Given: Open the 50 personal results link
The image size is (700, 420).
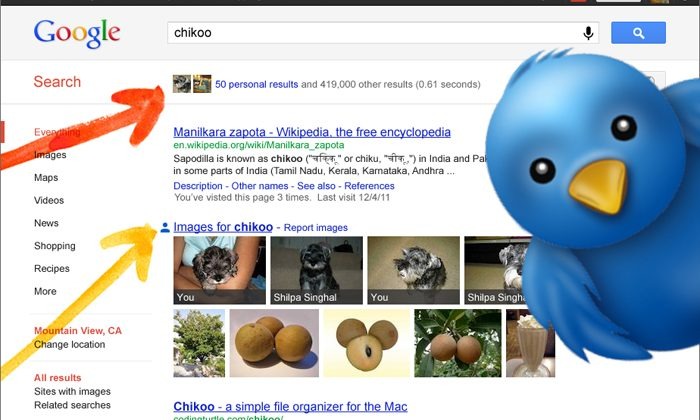Looking at the screenshot, I should point(256,84).
